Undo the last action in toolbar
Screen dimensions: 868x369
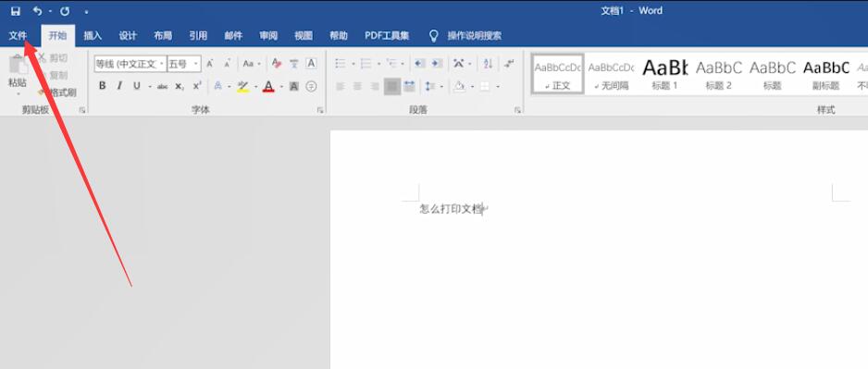pos(37,11)
